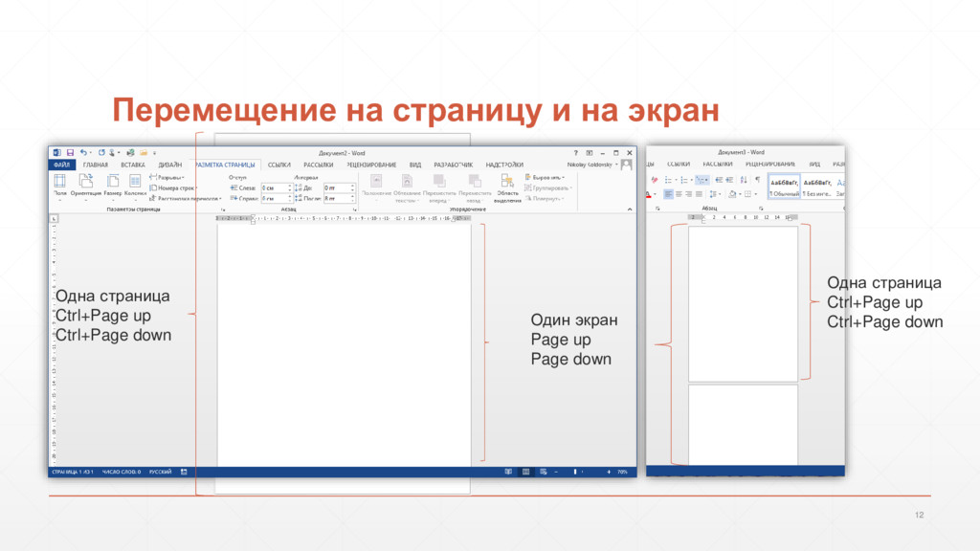The width and height of the screenshot is (980, 551).
Task: Switch to ССЫЛКИ tab in Документ2 window
Action: 279,165
